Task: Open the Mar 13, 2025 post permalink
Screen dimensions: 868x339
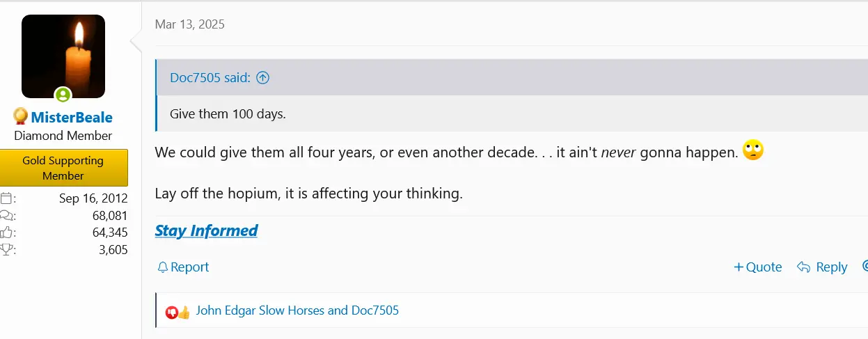Action: 189,24
